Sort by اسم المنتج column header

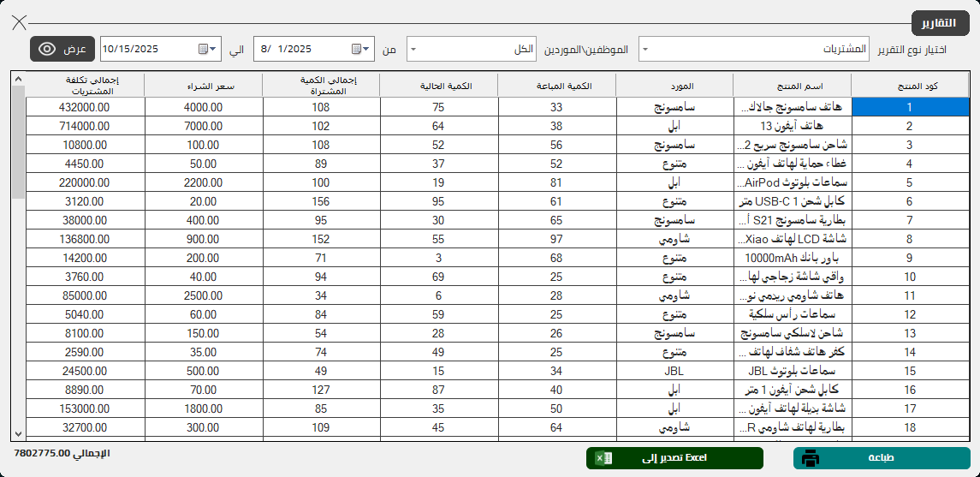click(x=792, y=86)
